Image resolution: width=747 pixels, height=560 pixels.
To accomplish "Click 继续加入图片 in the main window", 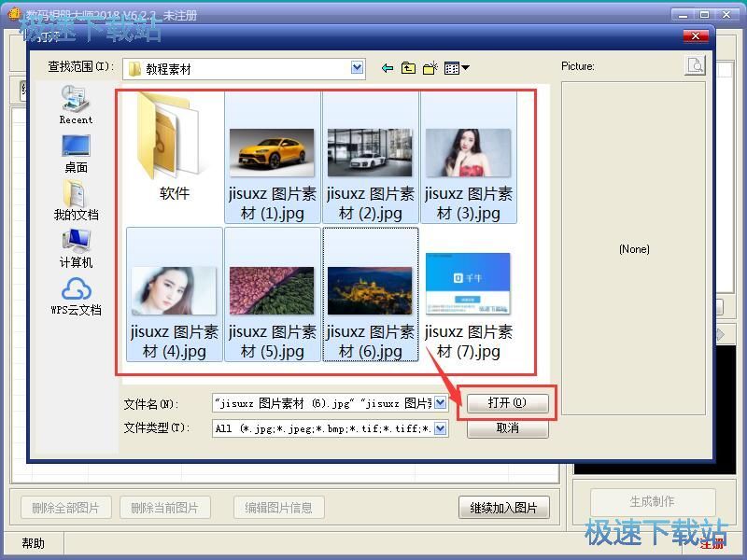I will pos(503,508).
